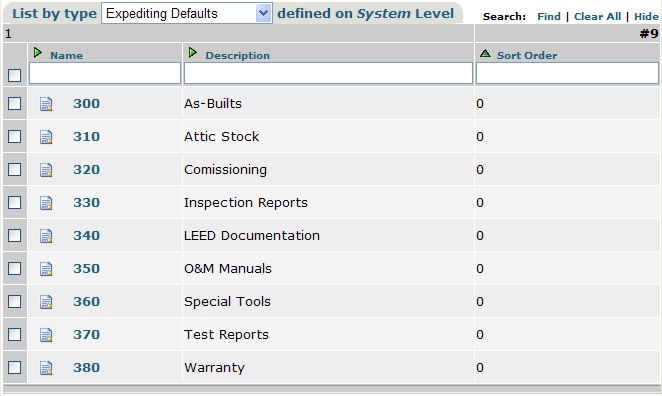662x396 pixels.
Task: Click green sort arrow beside Description
Action: point(193,53)
